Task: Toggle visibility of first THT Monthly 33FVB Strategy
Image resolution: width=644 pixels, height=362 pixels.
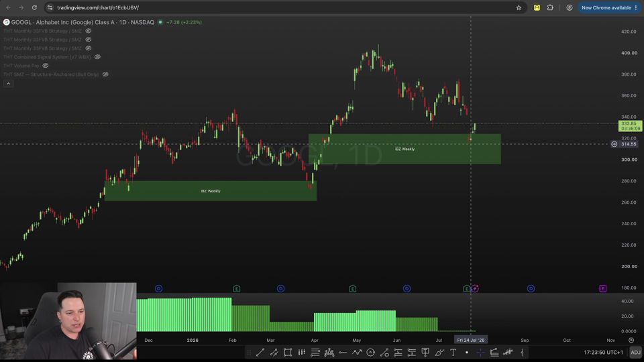Action: point(89,31)
